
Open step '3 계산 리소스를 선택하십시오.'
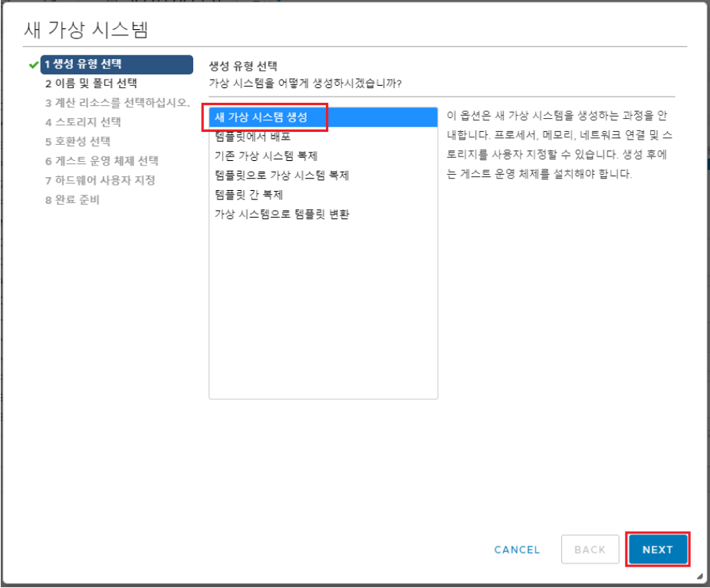(x=117, y=103)
